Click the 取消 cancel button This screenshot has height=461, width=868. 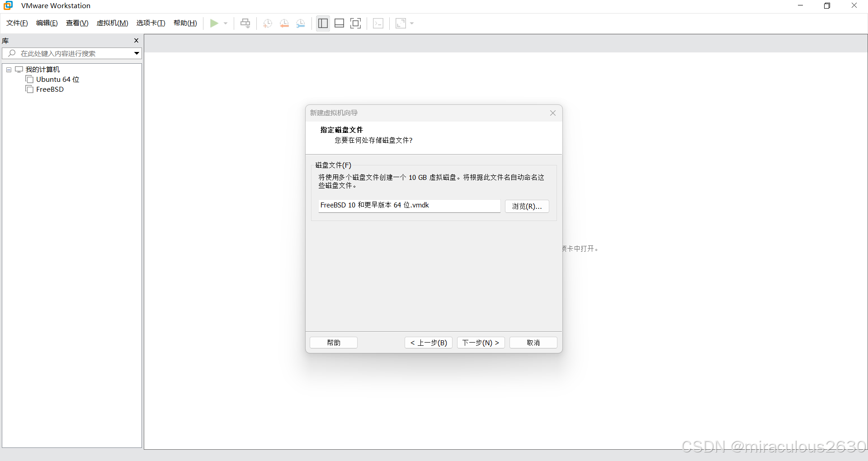533,343
